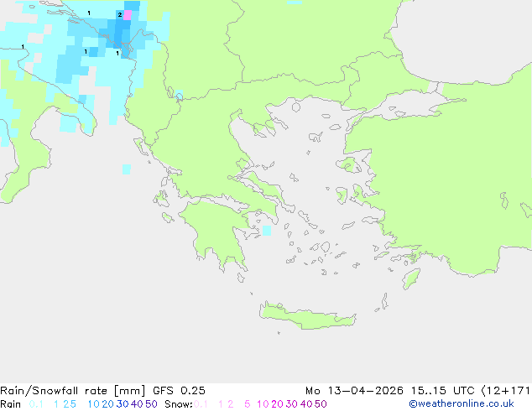The height and width of the screenshot is (411, 532).
Task: Select Snow legend value 20
Action: 277,404
